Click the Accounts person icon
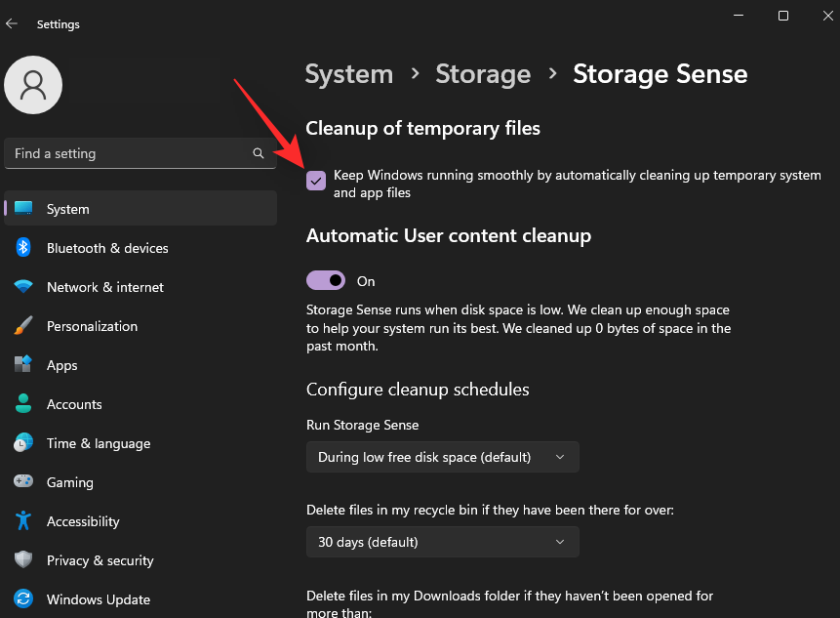 23,403
